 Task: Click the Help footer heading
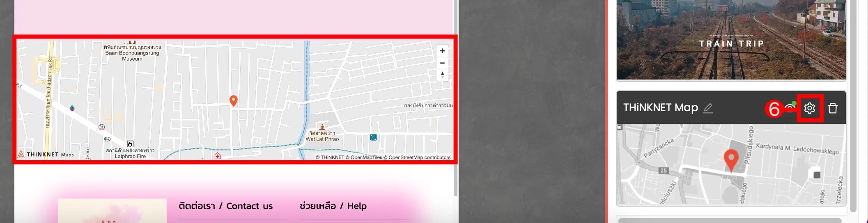tap(333, 206)
